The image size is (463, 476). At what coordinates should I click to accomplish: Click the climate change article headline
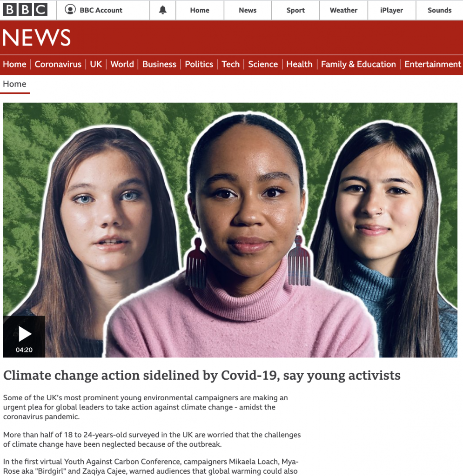point(202,376)
